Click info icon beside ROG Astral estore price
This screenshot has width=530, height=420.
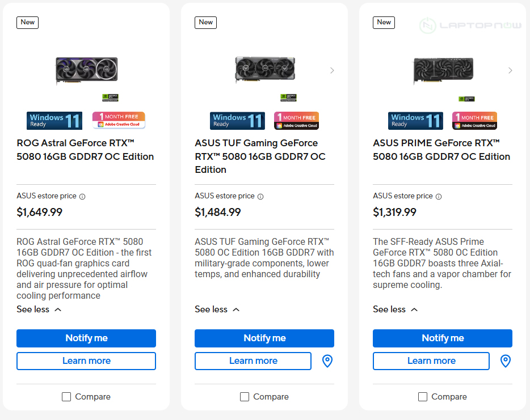(82, 197)
